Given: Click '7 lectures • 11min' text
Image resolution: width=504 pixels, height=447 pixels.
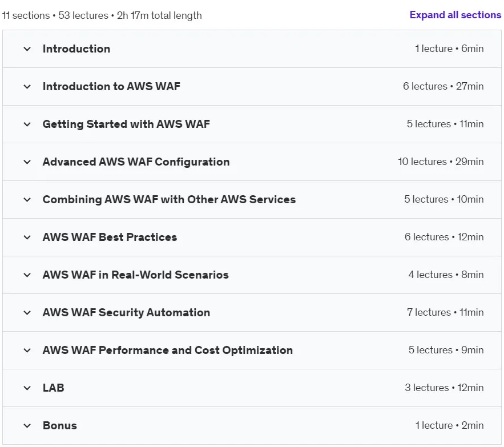Looking at the screenshot, I should tap(445, 312).
